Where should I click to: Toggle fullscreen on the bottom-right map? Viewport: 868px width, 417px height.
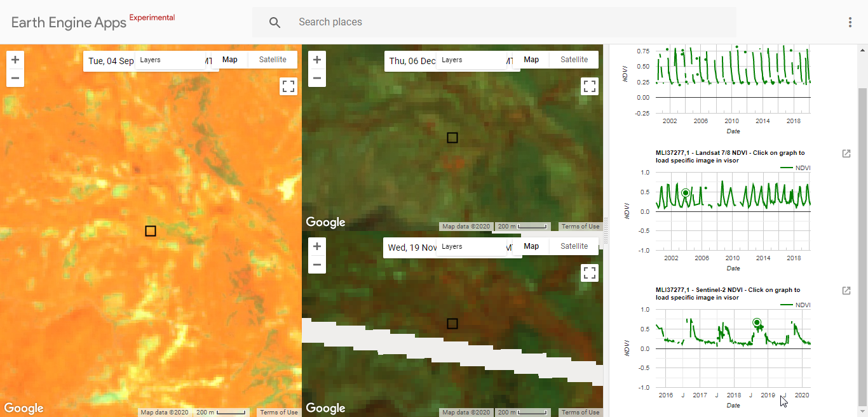tap(590, 273)
